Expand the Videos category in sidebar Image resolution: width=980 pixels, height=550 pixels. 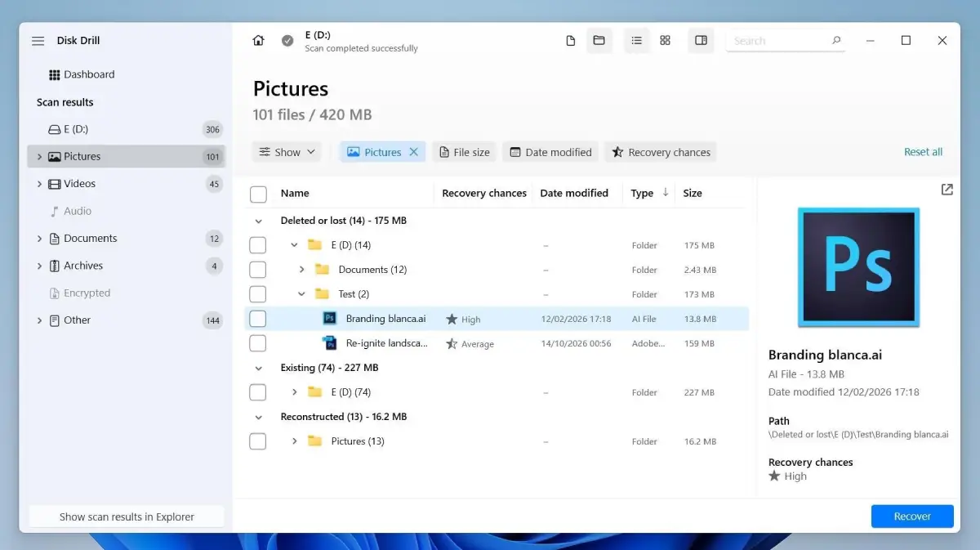(x=39, y=184)
